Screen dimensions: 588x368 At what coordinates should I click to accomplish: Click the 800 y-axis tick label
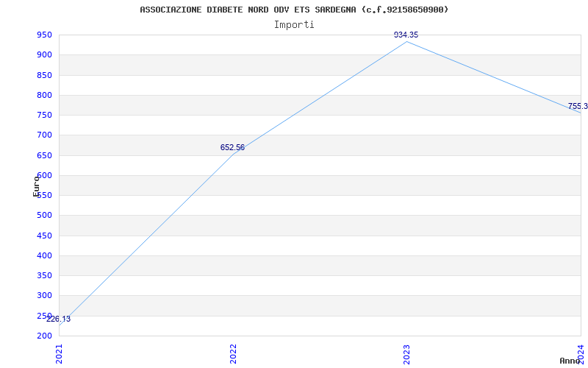[44, 96]
